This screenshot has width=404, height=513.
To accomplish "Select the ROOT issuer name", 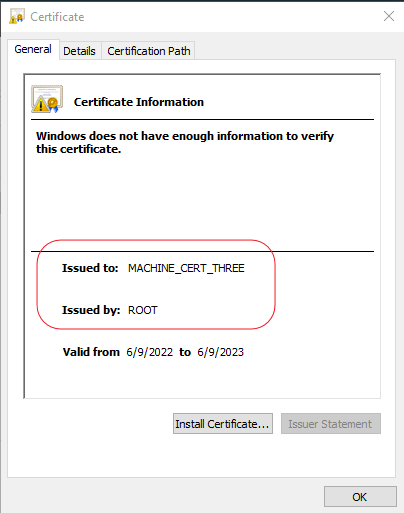I will tap(143, 310).
